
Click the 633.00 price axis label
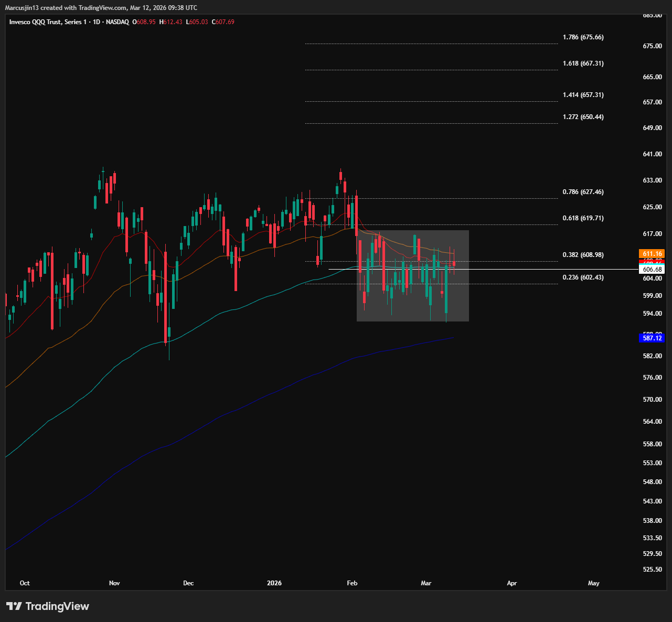coord(653,180)
